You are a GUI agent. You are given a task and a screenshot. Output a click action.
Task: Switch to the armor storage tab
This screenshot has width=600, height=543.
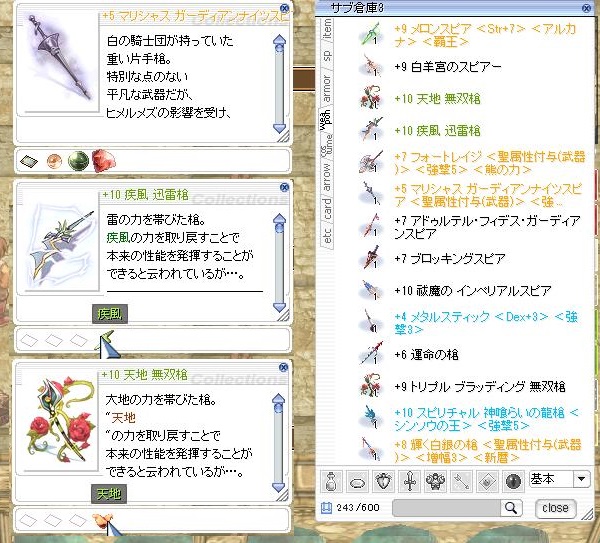point(326,88)
